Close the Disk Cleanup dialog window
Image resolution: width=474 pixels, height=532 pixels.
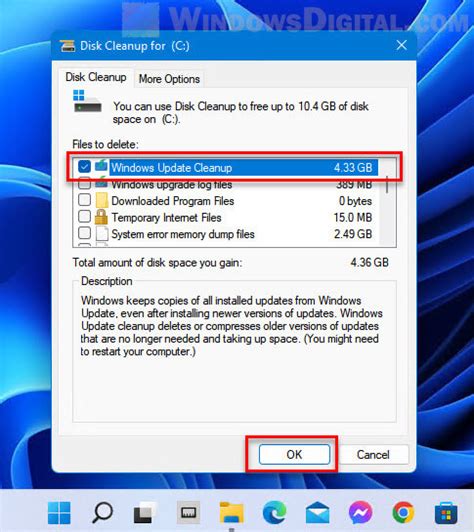(402, 45)
